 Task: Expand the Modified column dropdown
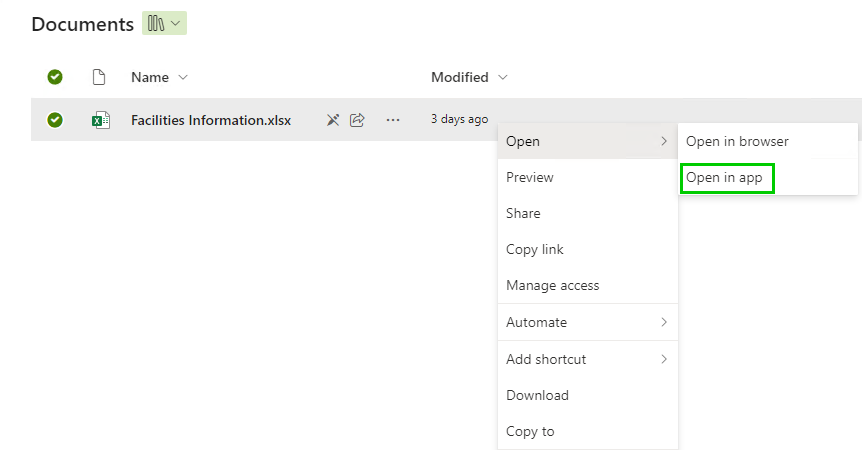[502, 77]
